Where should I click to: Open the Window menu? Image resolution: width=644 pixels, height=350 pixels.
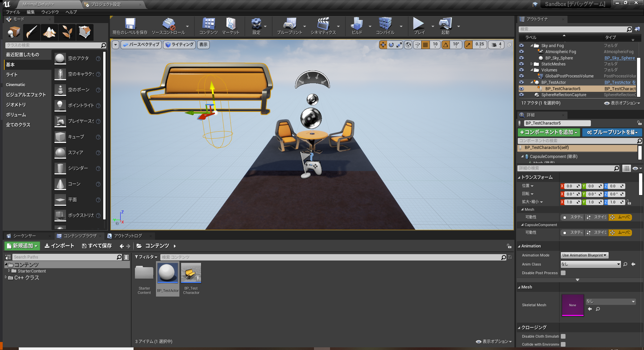point(50,12)
